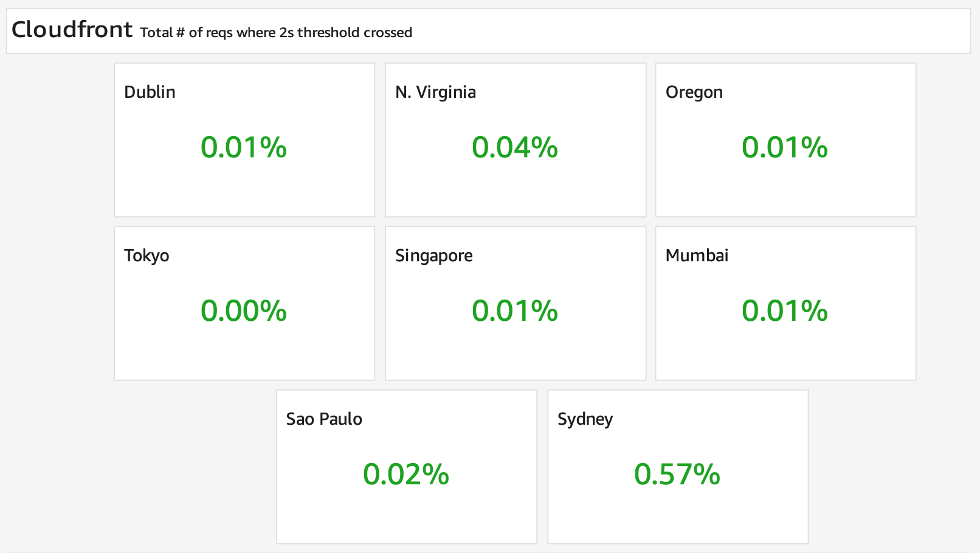
Task: Click the Sao Paulo 0.02% value
Action: 406,475
